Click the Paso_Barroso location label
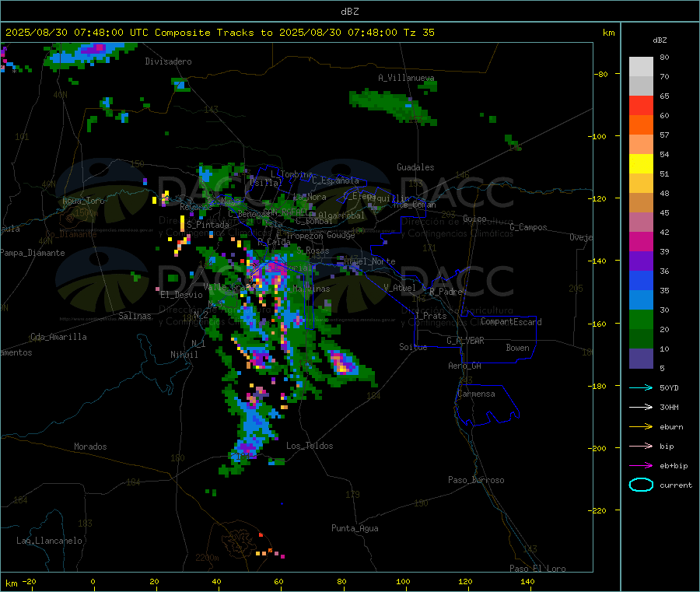 476,480
